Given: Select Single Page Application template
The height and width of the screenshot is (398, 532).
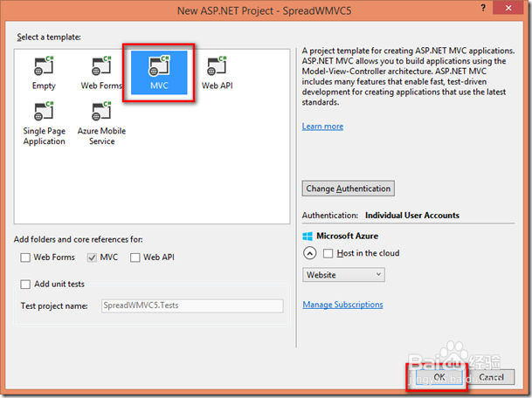Looking at the screenshot, I should pyautogui.click(x=44, y=123).
